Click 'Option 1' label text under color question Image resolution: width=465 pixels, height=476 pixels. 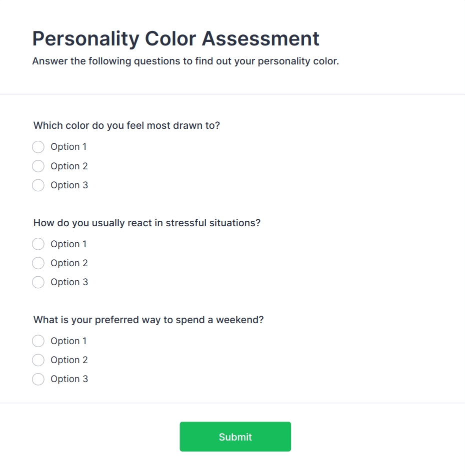[x=68, y=147]
